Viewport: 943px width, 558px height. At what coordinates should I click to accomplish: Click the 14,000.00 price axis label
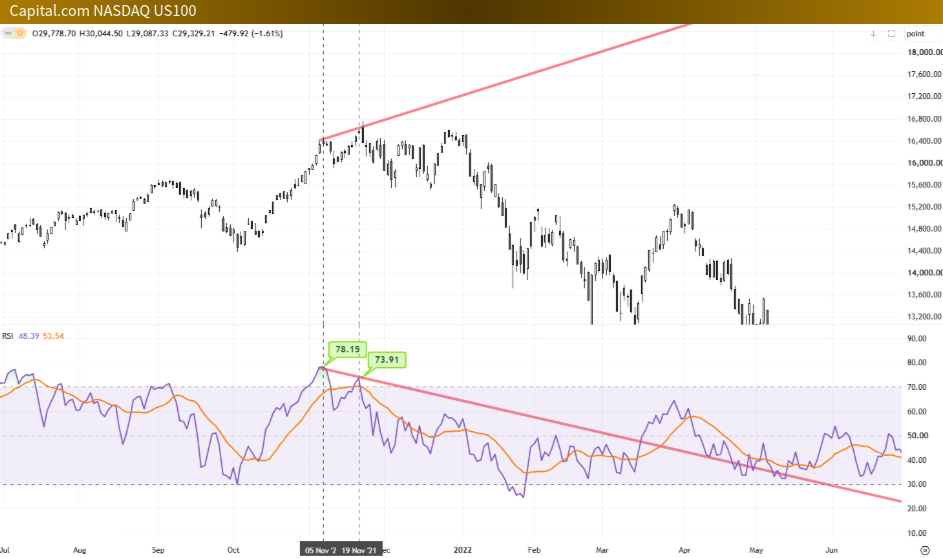[x=925, y=272]
